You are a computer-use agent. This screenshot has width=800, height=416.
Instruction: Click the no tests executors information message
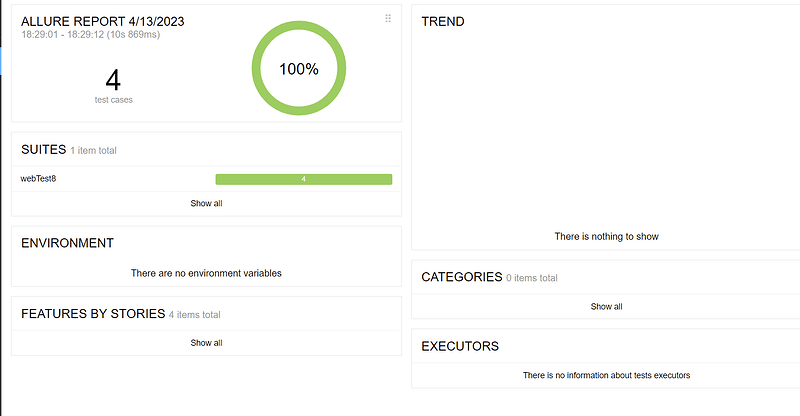[x=606, y=375]
